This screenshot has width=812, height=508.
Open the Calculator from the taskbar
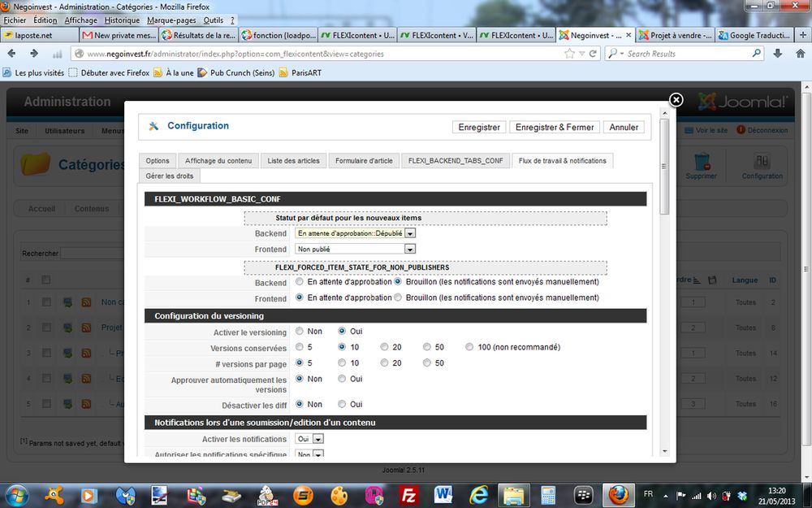tap(548, 496)
